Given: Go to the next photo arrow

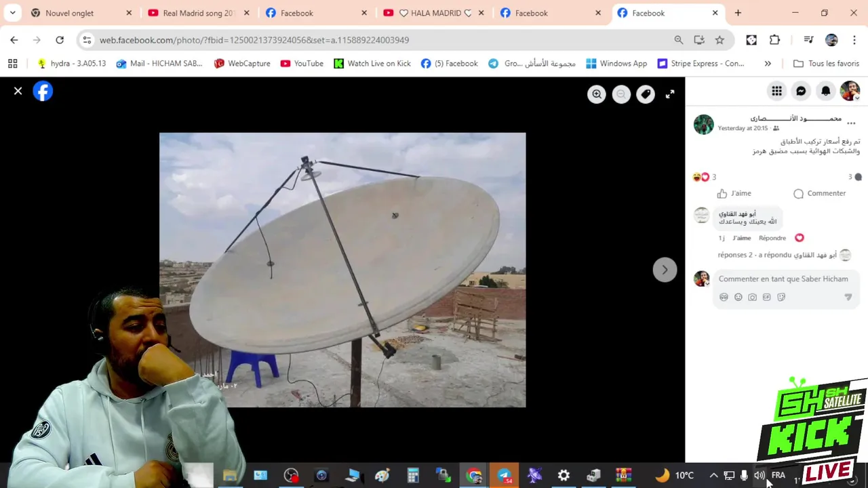Looking at the screenshot, I should click(x=665, y=270).
